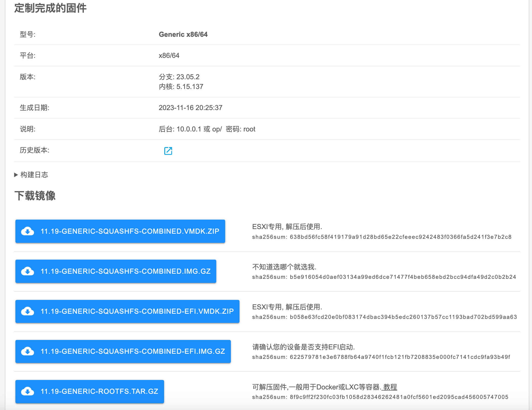Click sha256sum text of the IMG.GZ image

coord(384,277)
